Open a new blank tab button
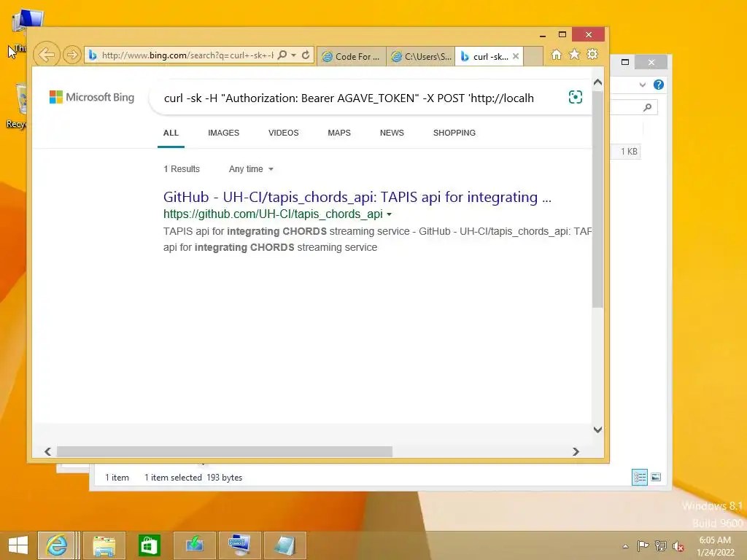 pyautogui.click(x=533, y=56)
